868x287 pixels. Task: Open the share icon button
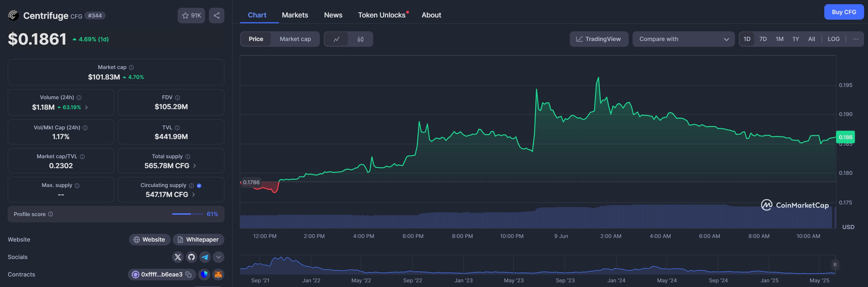click(217, 16)
